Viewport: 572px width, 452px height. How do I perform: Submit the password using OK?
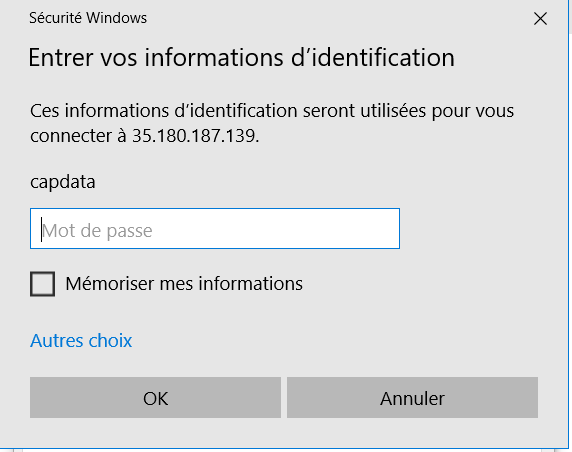(x=155, y=398)
